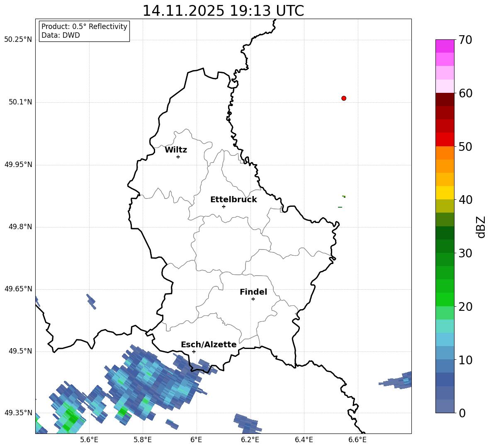Click the Ettelbruck station cross marker
491x448 pixels.
(224, 206)
